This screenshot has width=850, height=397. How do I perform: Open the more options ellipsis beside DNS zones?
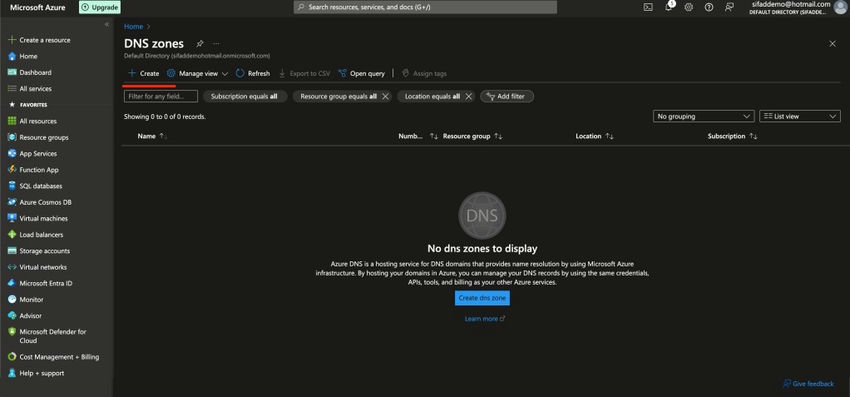click(x=216, y=43)
